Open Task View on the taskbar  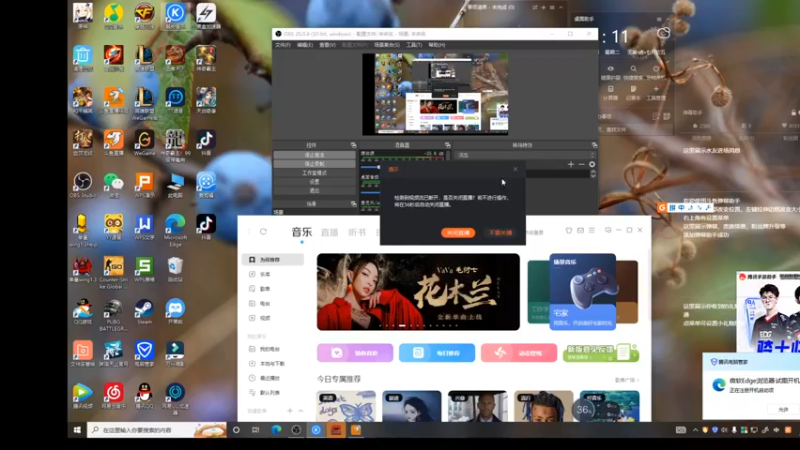pos(256,430)
